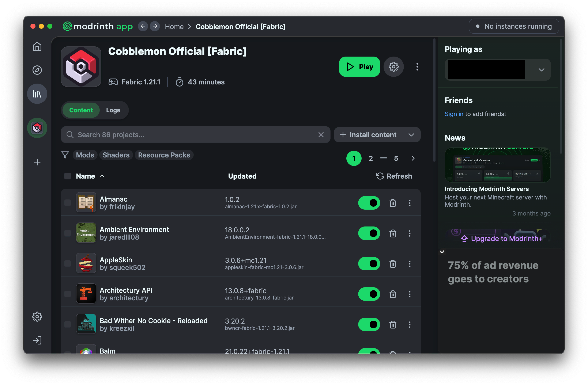Delete the AppleSkin mod
Screen dimensions: 588x385
pyautogui.click(x=393, y=264)
